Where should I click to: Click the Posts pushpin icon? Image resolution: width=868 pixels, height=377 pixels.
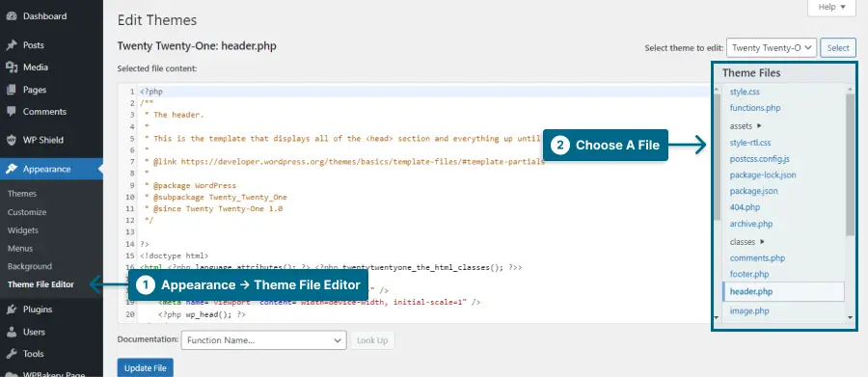pos(12,45)
